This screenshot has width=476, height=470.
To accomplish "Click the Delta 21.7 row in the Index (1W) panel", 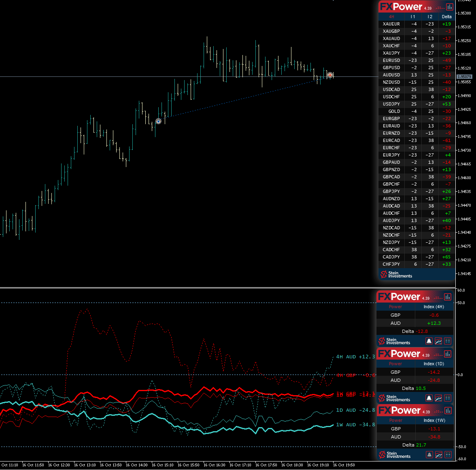I will coord(415,445).
